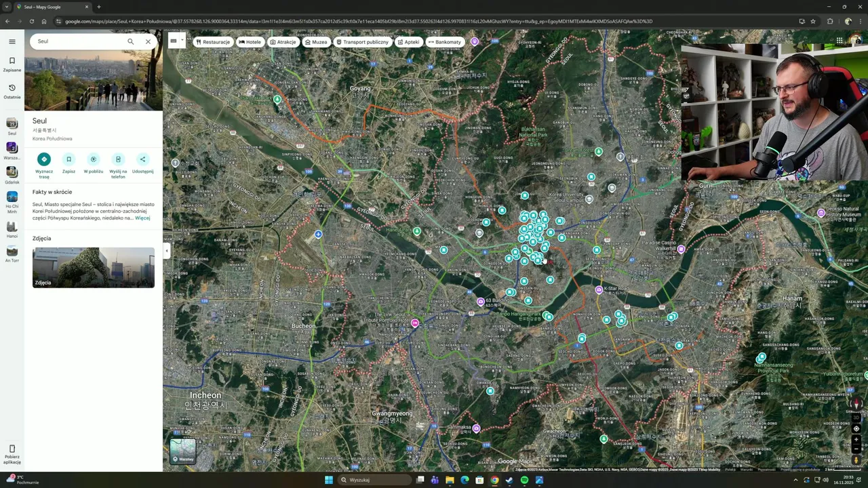The image size is (868, 488).
Task: Filter map by Restauracje
Action: point(213,42)
